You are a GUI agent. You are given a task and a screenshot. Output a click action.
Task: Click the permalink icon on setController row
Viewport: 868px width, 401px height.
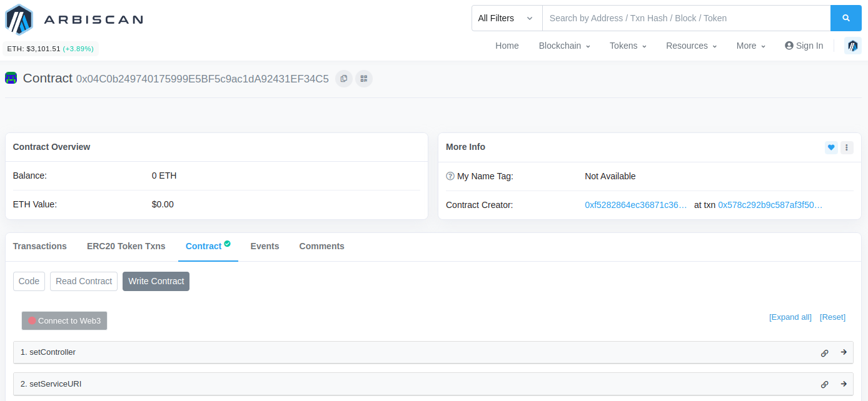pyautogui.click(x=824, y=352)
